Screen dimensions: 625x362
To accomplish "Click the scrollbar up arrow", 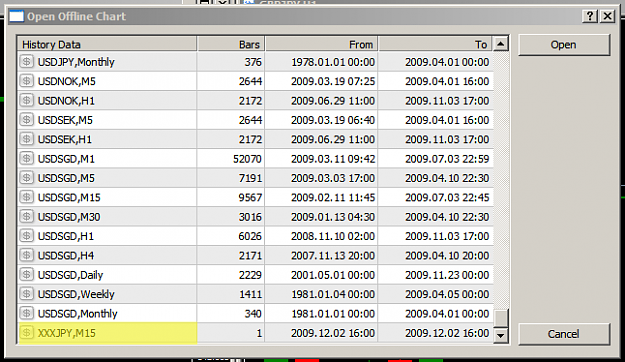I will click(x=501, y=44).
